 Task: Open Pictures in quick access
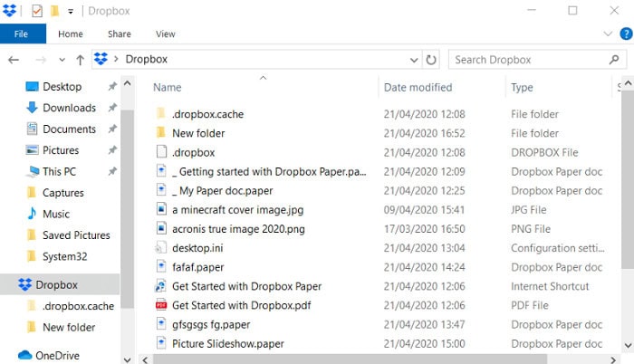tap(61, 150)
